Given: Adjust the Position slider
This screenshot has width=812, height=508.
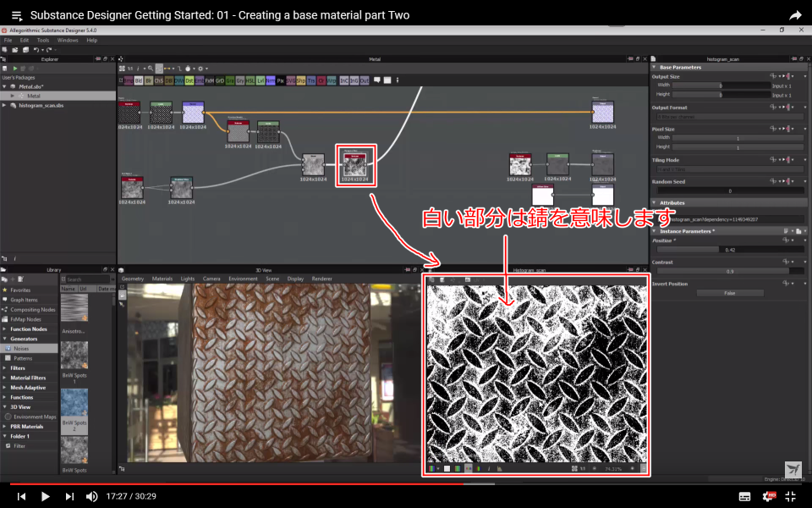Looking at the screenshot, I should [x=730, y=250].
